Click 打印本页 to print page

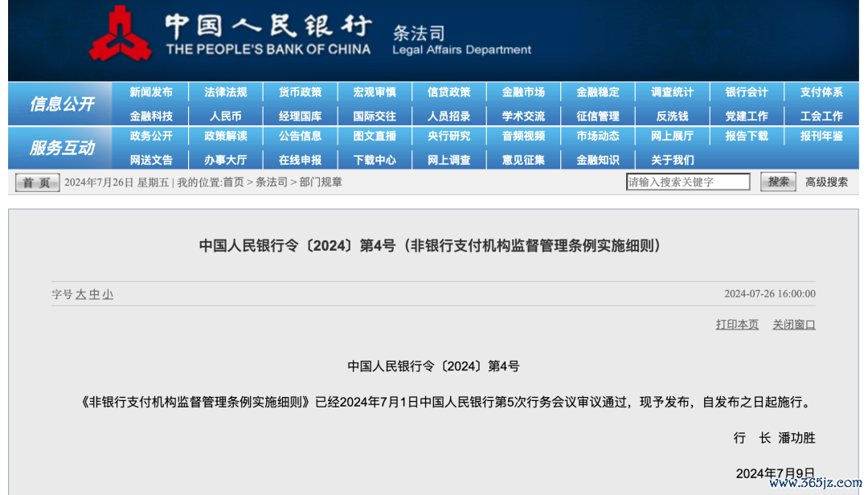[737, 325]
